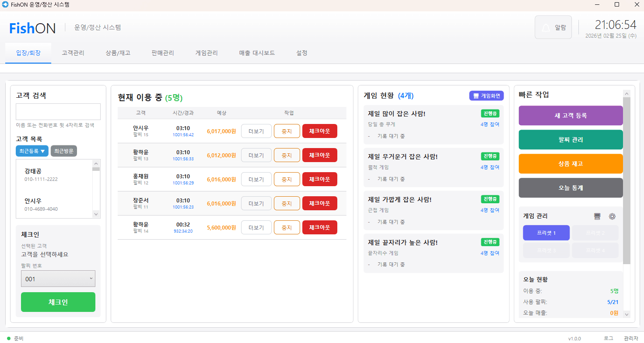Click the FishON logo
The height and width of the screenshot is (343, 644).
coord(32,28)
